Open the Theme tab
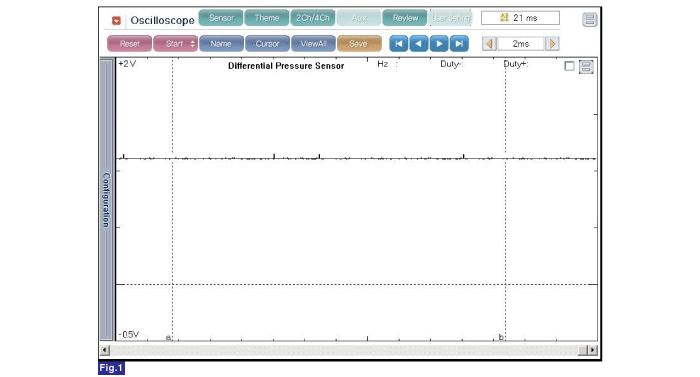Image resolution: width=700 pixels, height=377 pixels. tap(267, 18)
